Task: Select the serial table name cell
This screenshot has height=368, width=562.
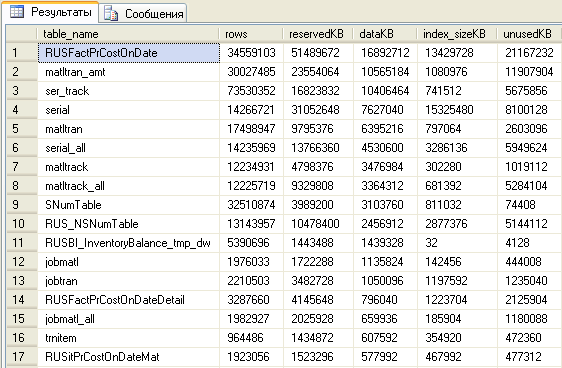Action: coord(129,110)
